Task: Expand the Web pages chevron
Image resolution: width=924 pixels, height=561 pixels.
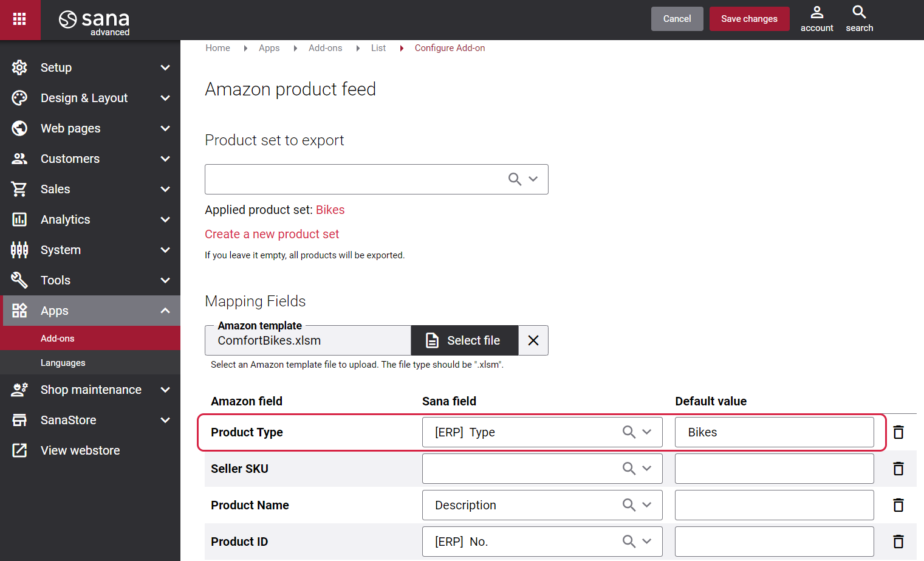Action: [165, 128]
